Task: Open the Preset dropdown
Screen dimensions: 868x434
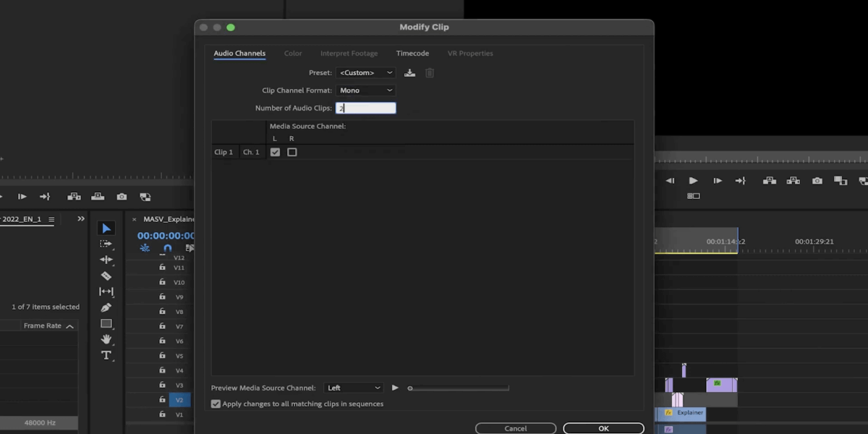Action: [366, 73]
